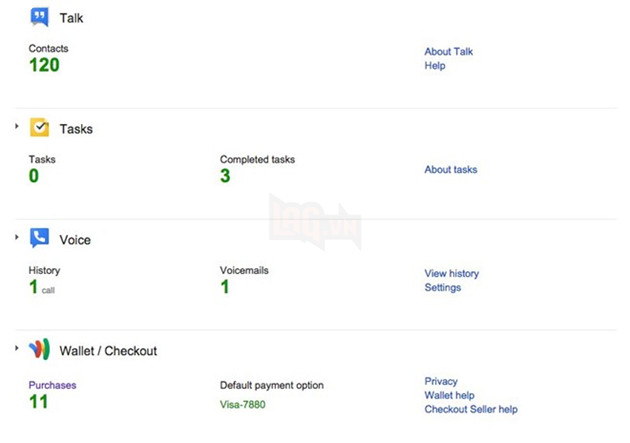This screenshot has width=630, height=443.
Task: Click the Google Talk speech bubble icon
Action: pyautogui.click(x=39, y=17)
